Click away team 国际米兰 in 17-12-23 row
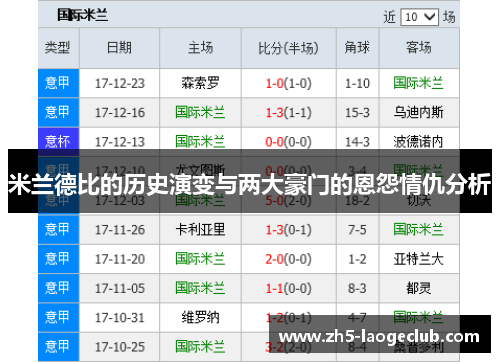The height and width of the screenshot is (362, 500). coord(418,83)
